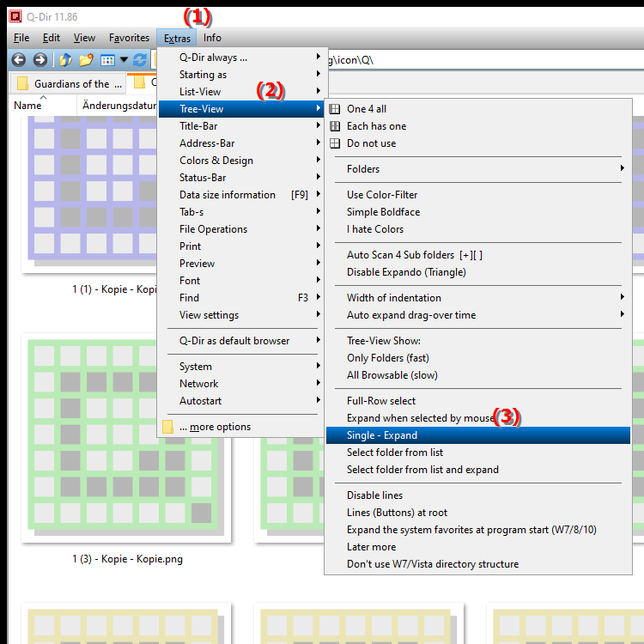The width and height of the screenshot is (644, 644).
Task: Open the Font submenu
Action: pos(241,281)
